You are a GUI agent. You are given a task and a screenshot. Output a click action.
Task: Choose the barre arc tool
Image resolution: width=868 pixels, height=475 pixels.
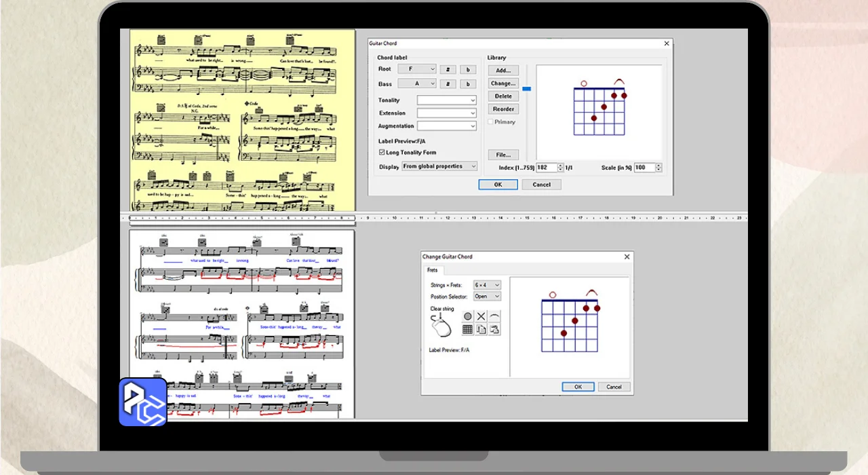tap(494, 316)
